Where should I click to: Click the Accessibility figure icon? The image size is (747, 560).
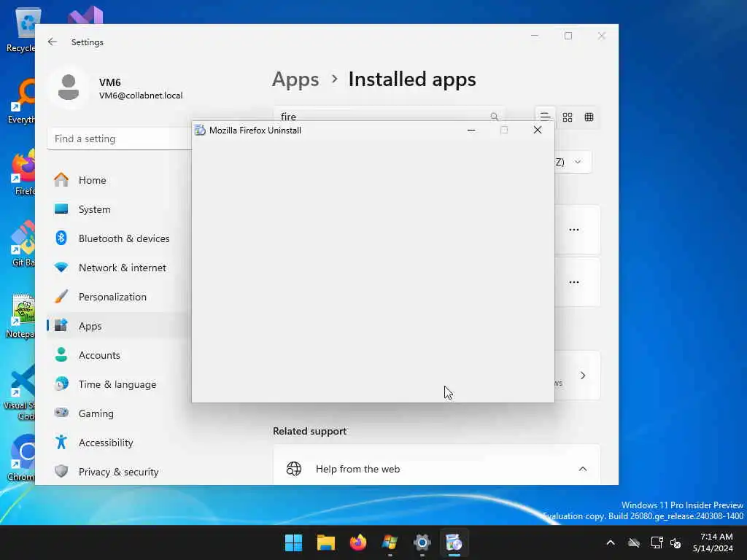pos(61,442)
